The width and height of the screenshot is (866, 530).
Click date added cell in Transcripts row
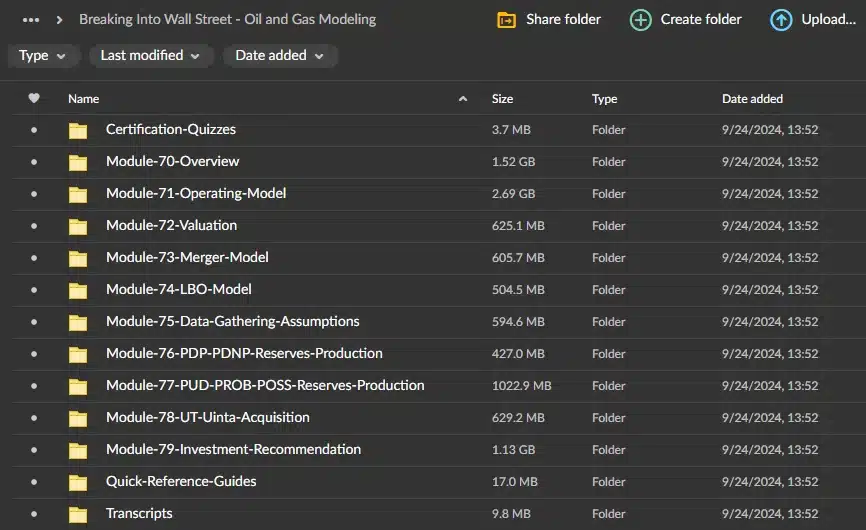770,514
